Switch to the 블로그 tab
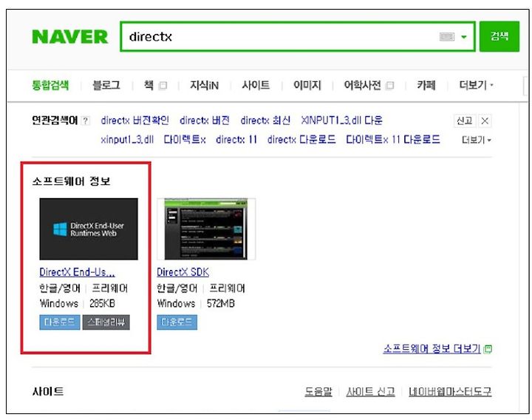Screen dimensions: 532x420 (x=106, y=85)
